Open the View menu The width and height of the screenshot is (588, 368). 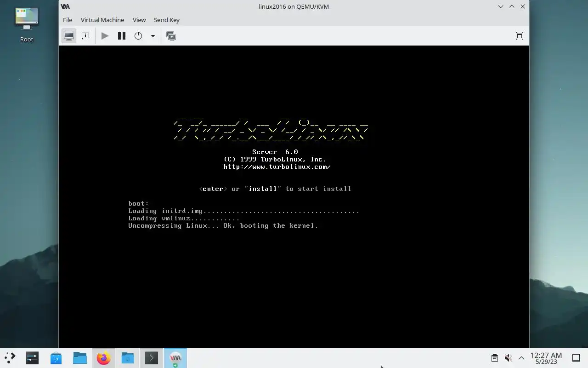pyautogui.click(x=139, y=20)
